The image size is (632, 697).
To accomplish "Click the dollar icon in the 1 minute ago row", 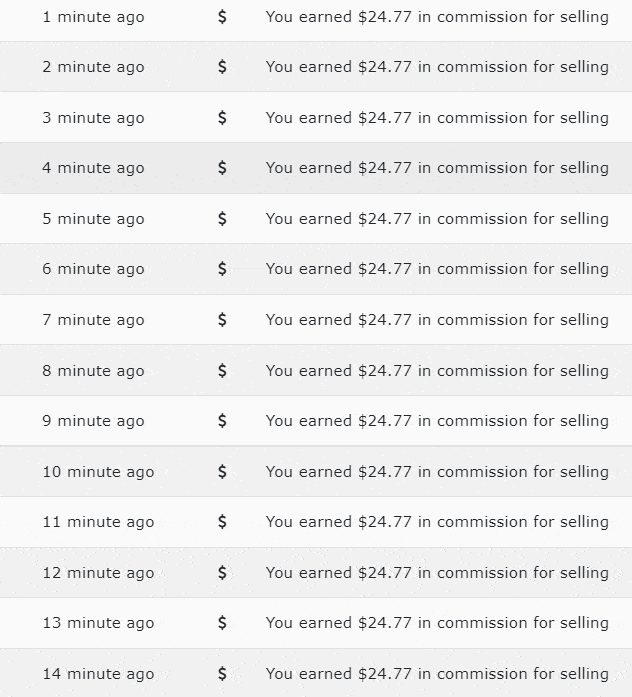I will coord(222,17).
